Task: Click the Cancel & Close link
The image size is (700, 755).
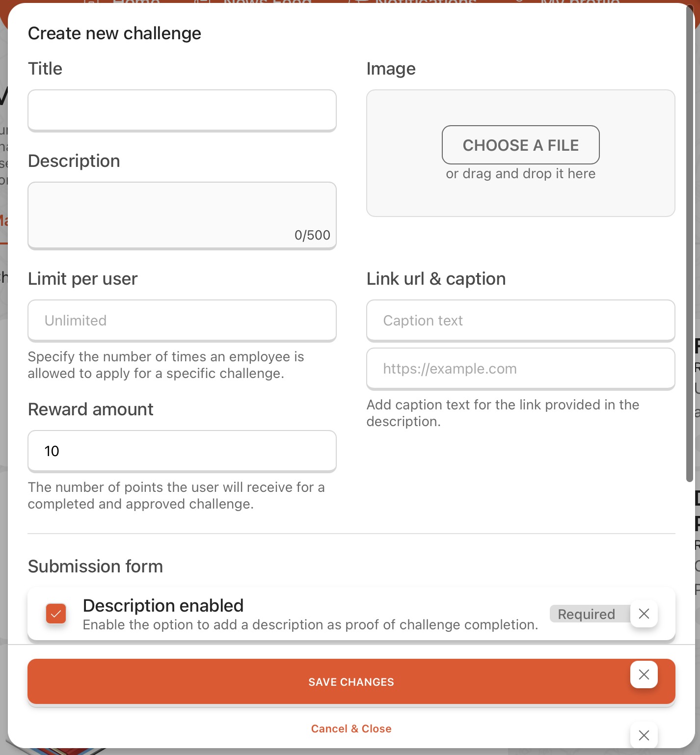Action: click(x=351, y=728)
